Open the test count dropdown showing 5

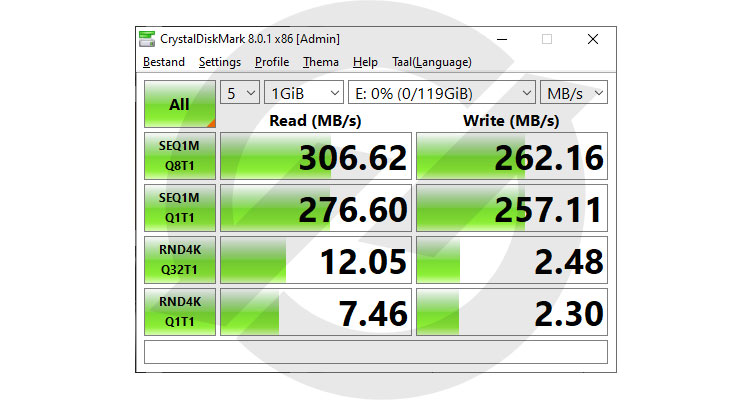click(x=240, y=93)
